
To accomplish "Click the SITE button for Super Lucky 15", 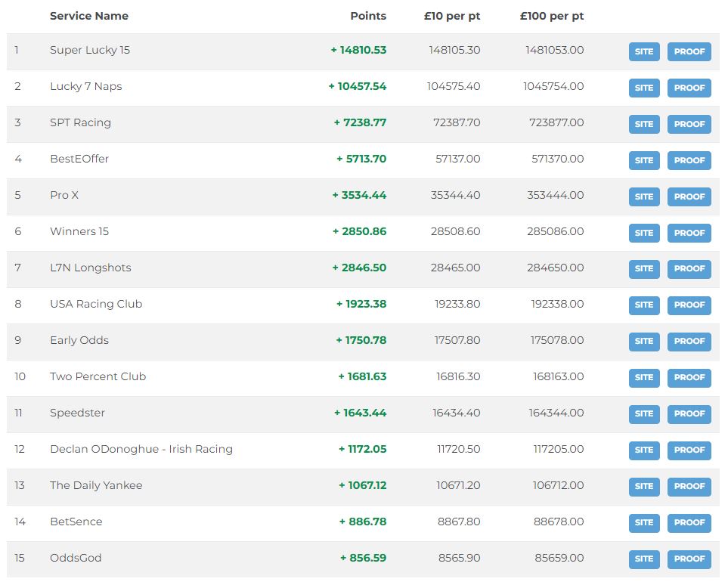I will pyautogui.click(x=643, y=51).
